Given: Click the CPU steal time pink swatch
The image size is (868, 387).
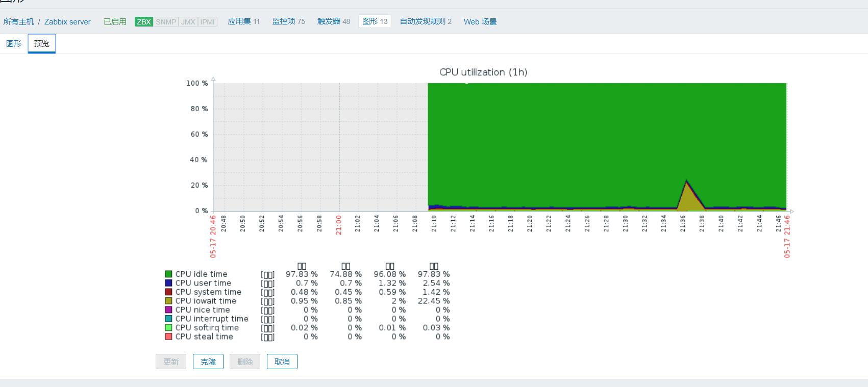Looking at the screenshot, I should click(x=168, y=337).
